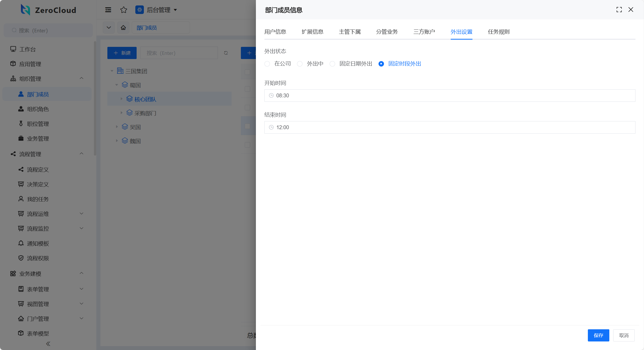The width and height of the screenshot is (644, 350).
Task: Switch to the 任务规则 tab
Action: pyautogui.click(x=499, y=32)
